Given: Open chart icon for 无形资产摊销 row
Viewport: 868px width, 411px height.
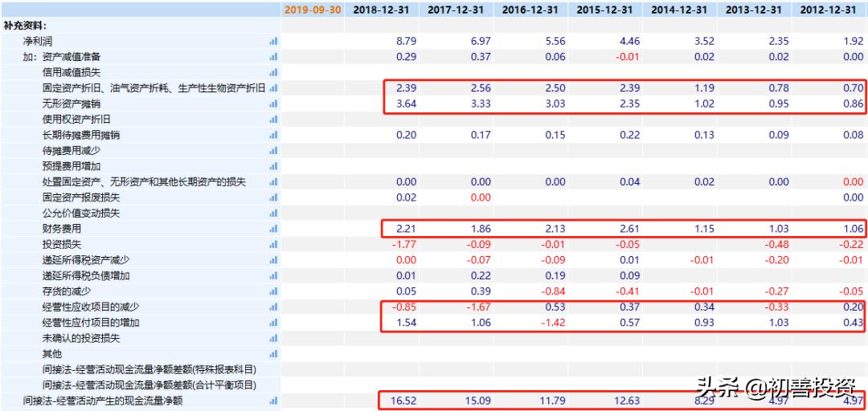Looking at the screenshot, I should [273, 104].
